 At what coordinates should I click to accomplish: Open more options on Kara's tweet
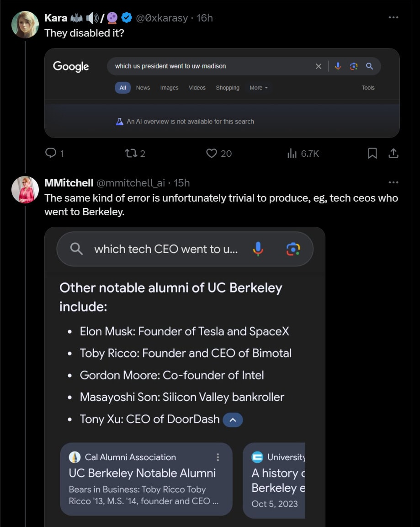tap(393, 17)
